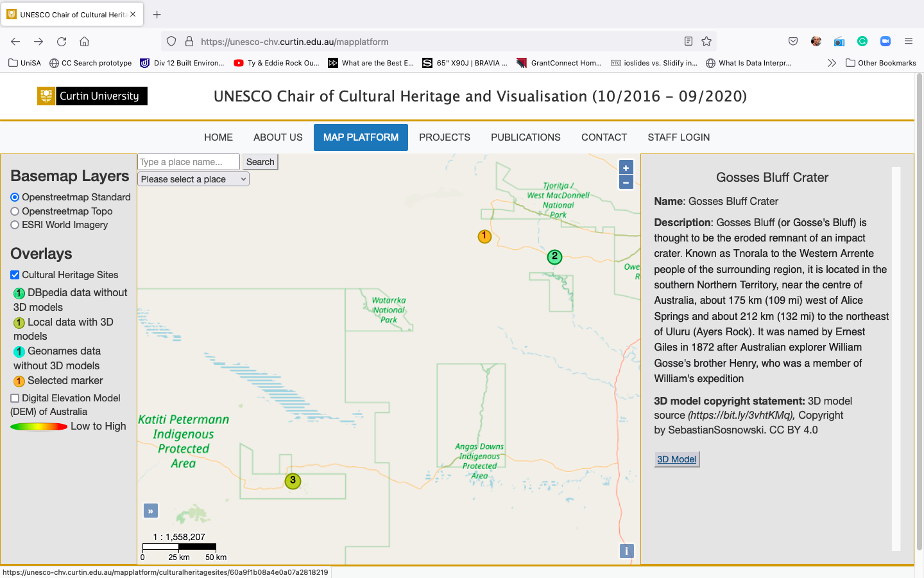Open the Grammarly extension icon
The width and height of the screenshot is (924, 578).
click(862, 42)
